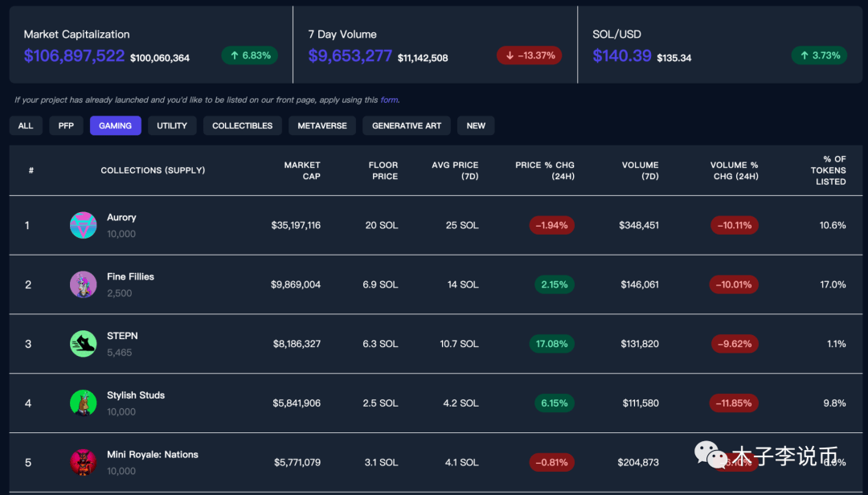The image size is (868, 495).
Task: Select the METAVERSE filter
Action: (322, 125)
